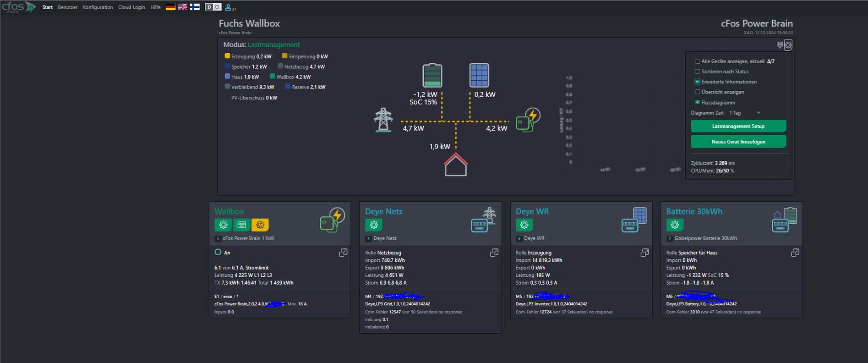Open Batterie 30kWh settings gear icon
The height and width of the screenshot is (363, 868).
(x=675, y=225)
